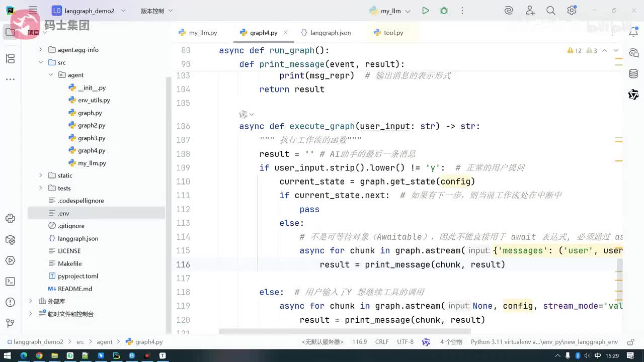Collapse the src folder
The height and width of the screenshot is (362, 644).
41,62
